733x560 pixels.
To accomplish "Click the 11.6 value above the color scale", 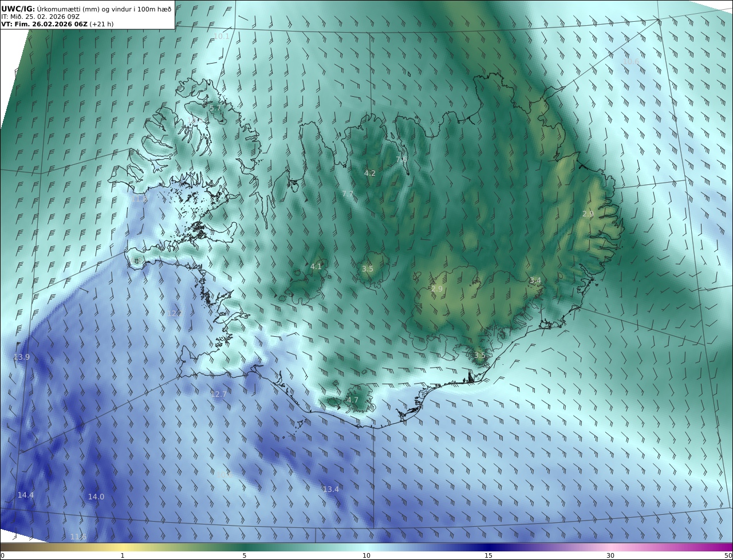I will 78,537.
